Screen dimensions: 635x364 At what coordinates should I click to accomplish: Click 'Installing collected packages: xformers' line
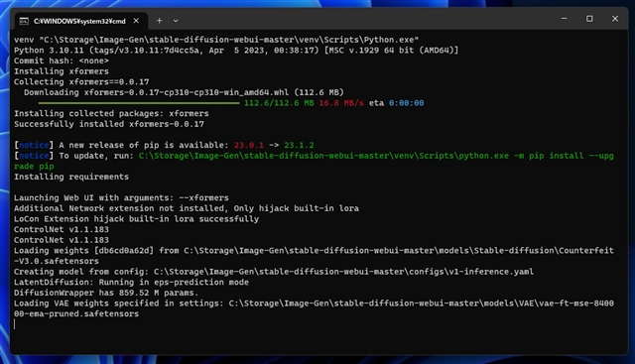click(111, 113)
